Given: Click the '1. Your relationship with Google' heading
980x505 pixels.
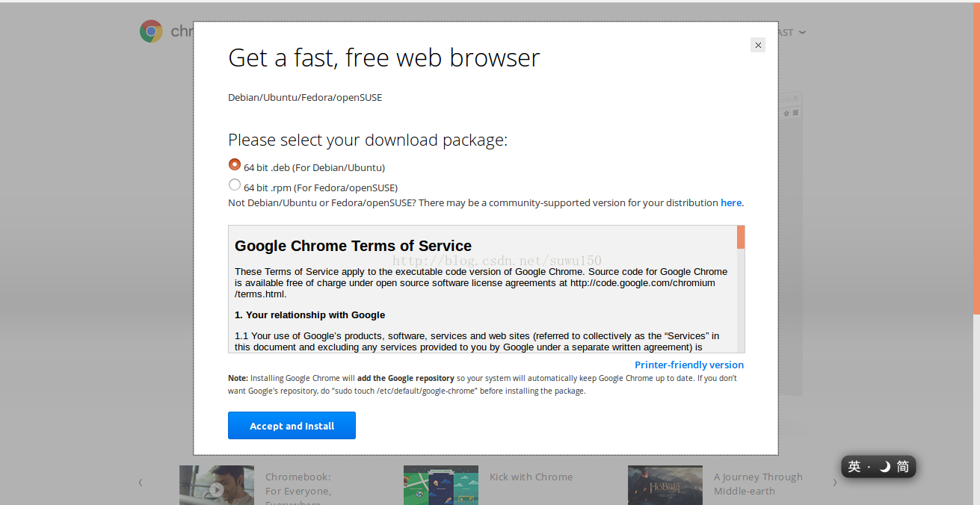Looking at the screenshot, I should click(x=310, y=315).
